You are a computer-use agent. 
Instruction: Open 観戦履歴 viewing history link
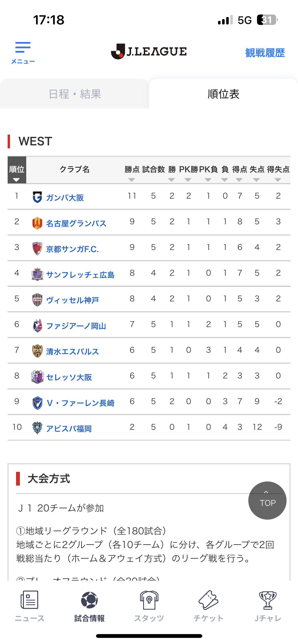(265, 53)
